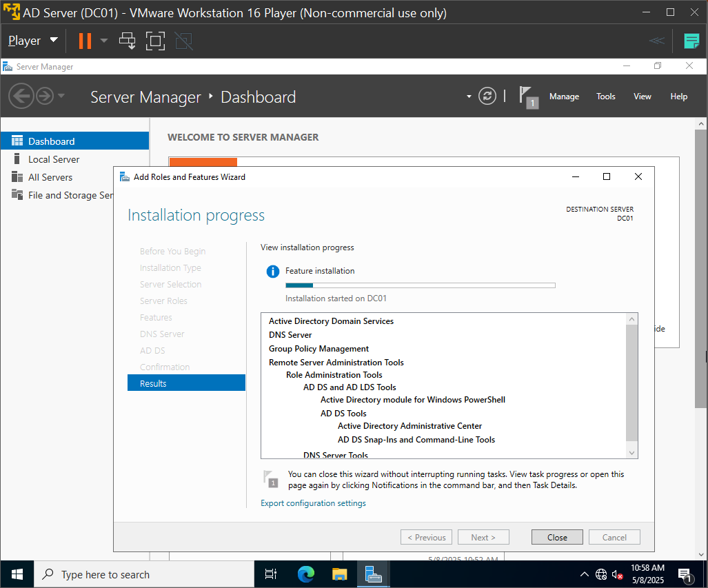This screenshot has width=708, height=588.
Task: Select Active Directory Domain Services in list
Action: (331, 321)
